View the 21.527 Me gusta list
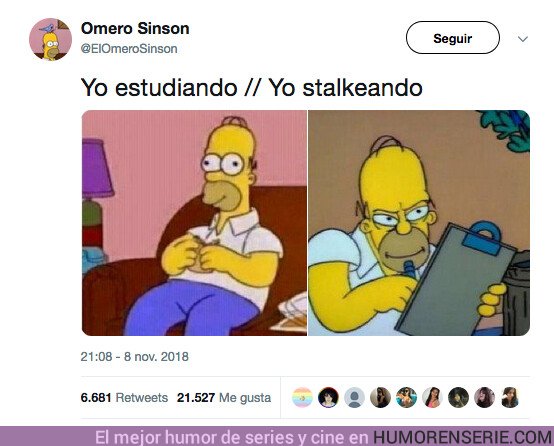This screenshot has height=446, width=554. point(224,398)
